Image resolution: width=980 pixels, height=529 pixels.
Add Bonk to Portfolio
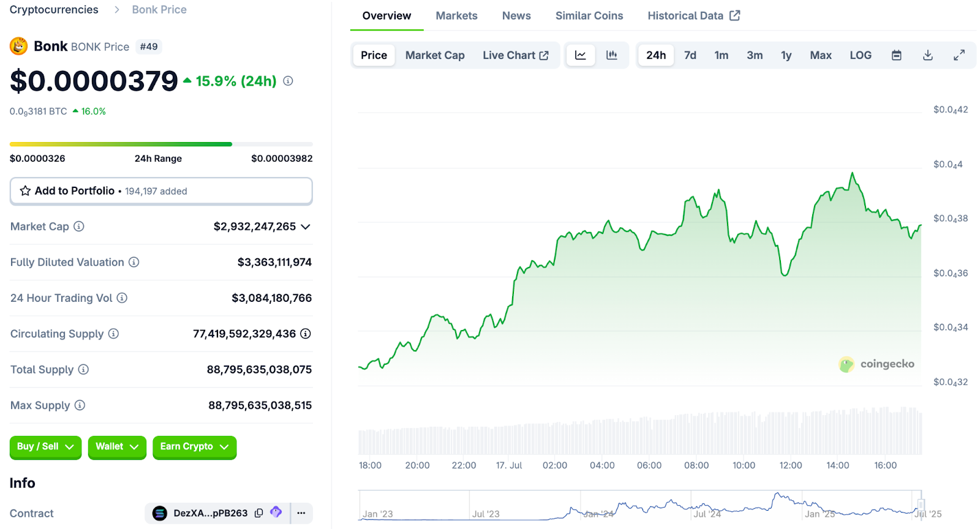coord(161,191)
